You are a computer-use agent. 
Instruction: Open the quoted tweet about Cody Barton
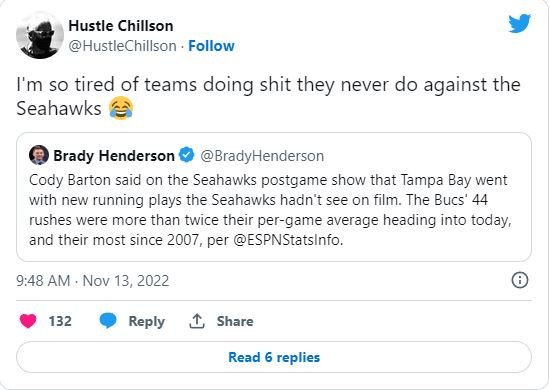pyautogui.click(x=274, y=197)
